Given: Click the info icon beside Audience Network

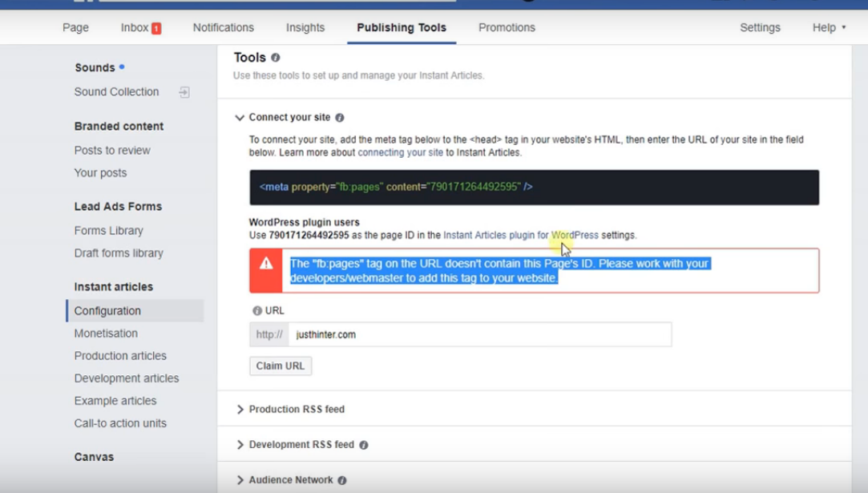Looking at the screenshot, I should tap(342, 480).
